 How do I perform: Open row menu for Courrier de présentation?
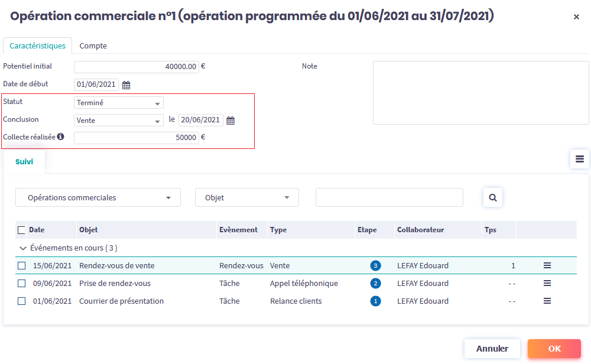click(547, 301)
